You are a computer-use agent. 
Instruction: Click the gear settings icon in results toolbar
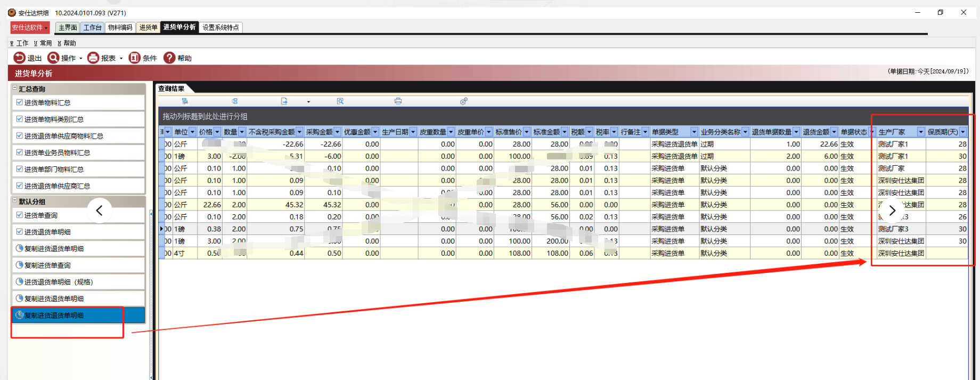(464, 101)
